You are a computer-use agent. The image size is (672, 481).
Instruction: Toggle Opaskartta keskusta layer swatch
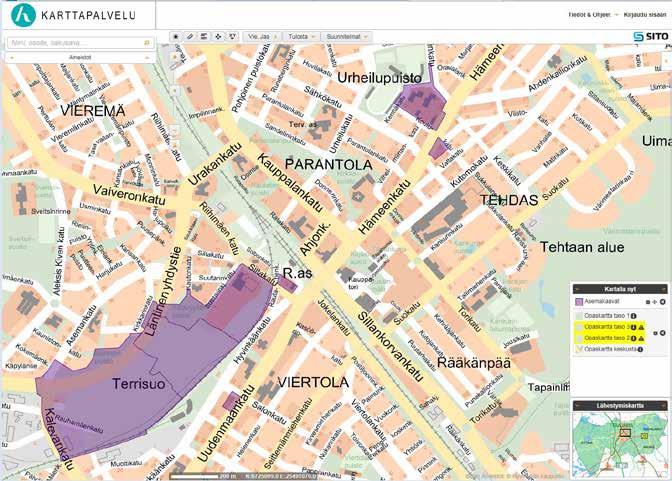coord(579,349)
